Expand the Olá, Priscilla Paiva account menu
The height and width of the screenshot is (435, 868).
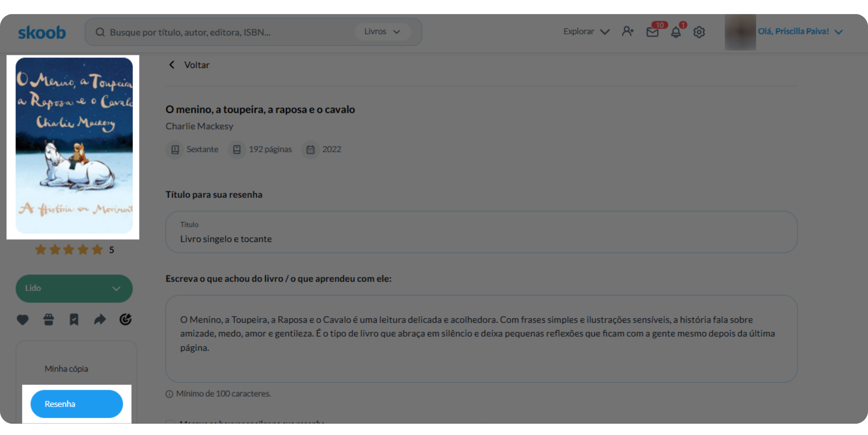(x=801, y=31)
